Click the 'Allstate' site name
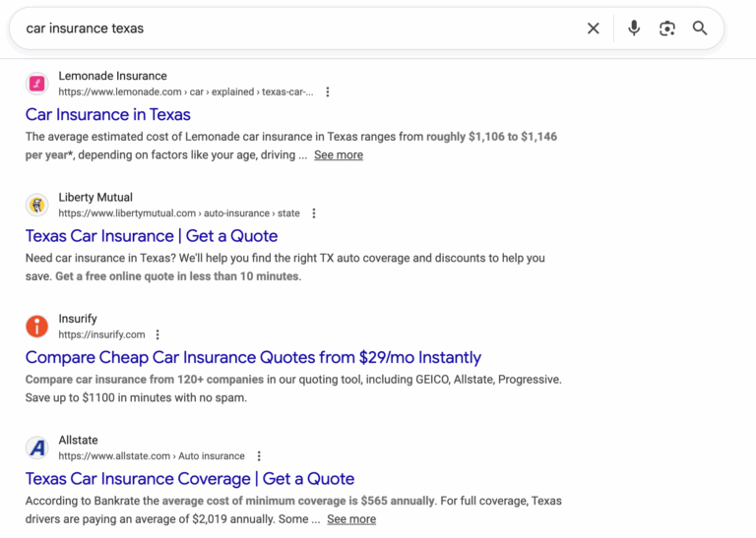 coord(78,441)
